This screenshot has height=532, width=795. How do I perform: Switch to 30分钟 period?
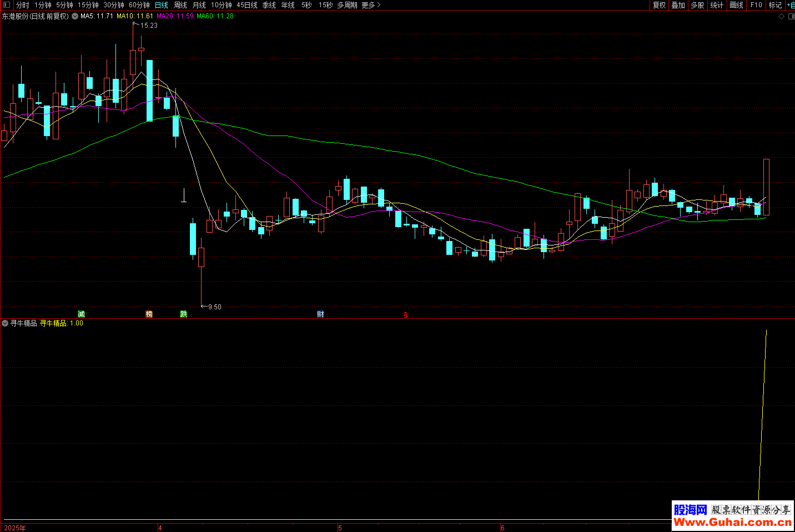tap(114, 5)
